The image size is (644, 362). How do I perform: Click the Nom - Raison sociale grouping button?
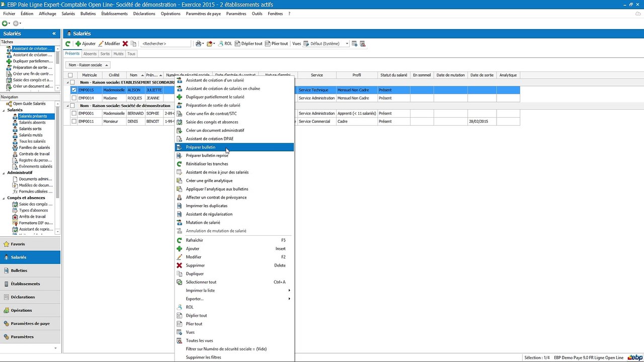coord(88,65)
